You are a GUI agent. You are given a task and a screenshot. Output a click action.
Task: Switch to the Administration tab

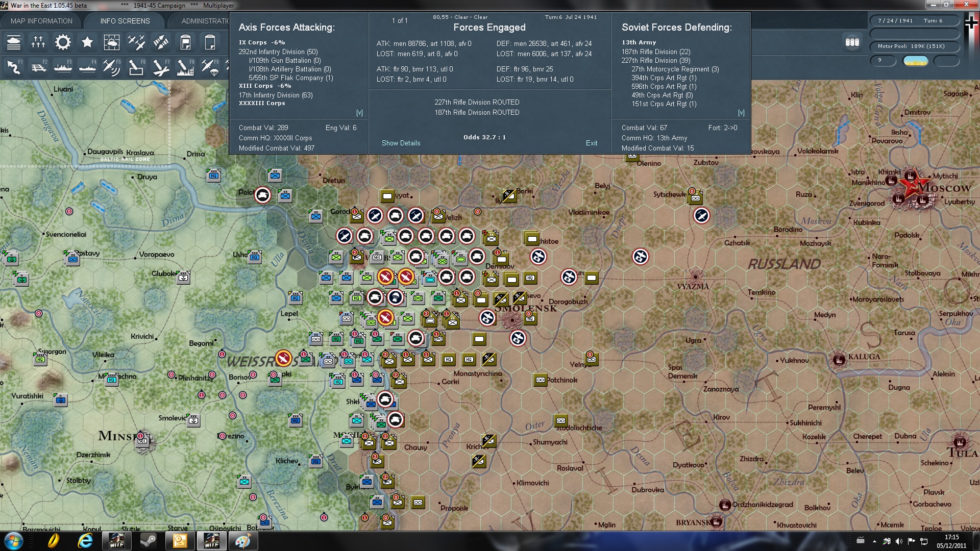coord(205,21)
